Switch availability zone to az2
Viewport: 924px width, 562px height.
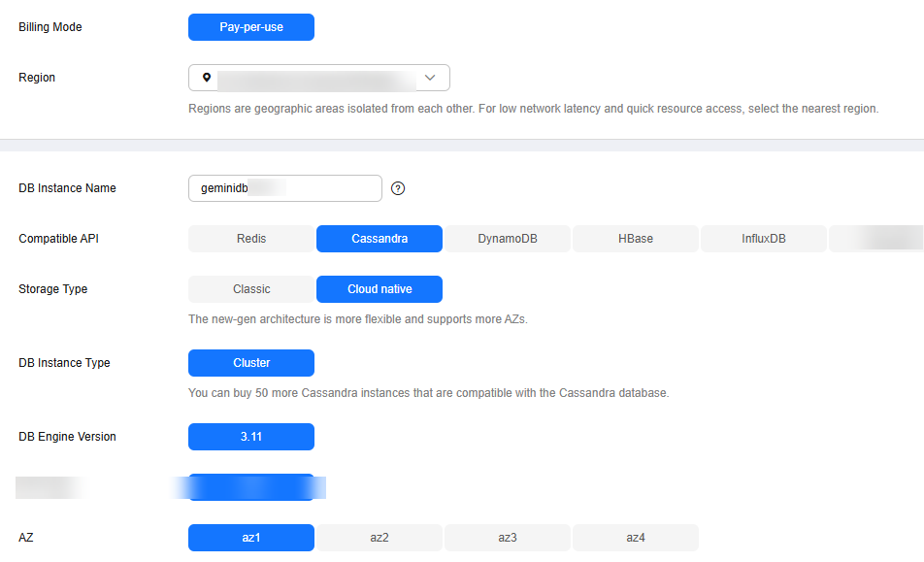click(x=379, y=538)
